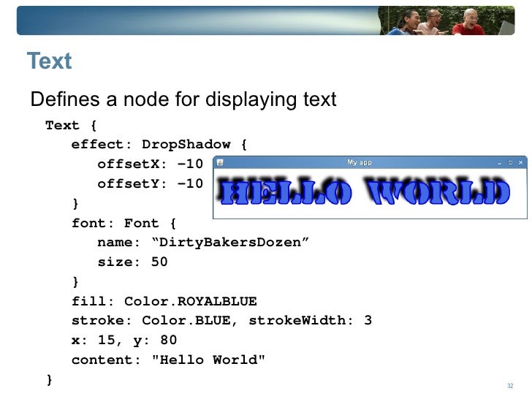Click the 'stroke: Color.BLUE, strokeWidth: 3' line
The image size is (532, 399).
point(221,321)
